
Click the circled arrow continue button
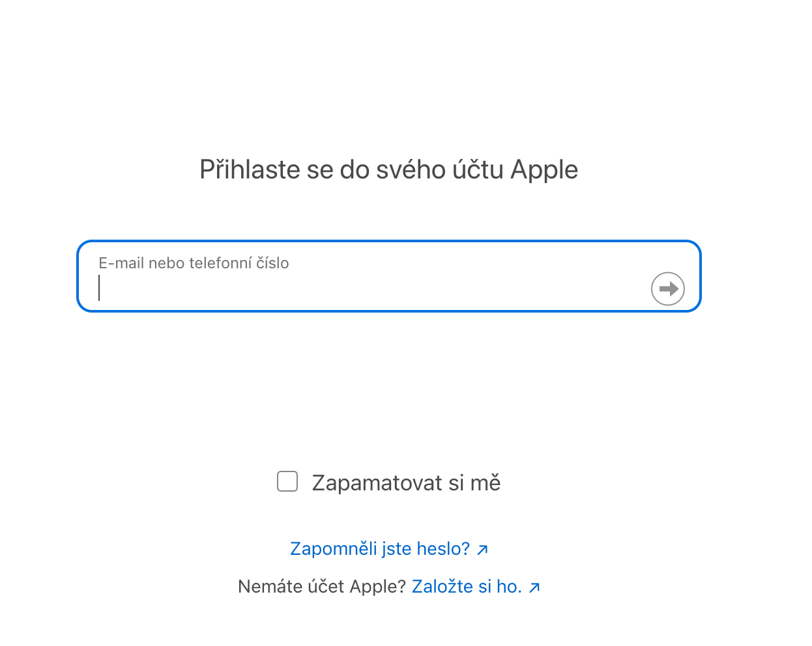click(667, 288)
